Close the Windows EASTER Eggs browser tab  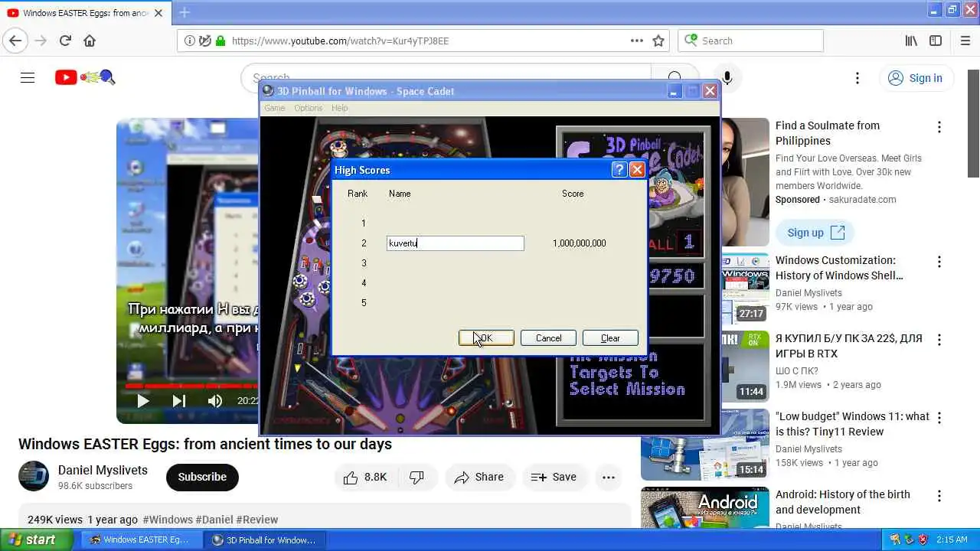[158, 13]
